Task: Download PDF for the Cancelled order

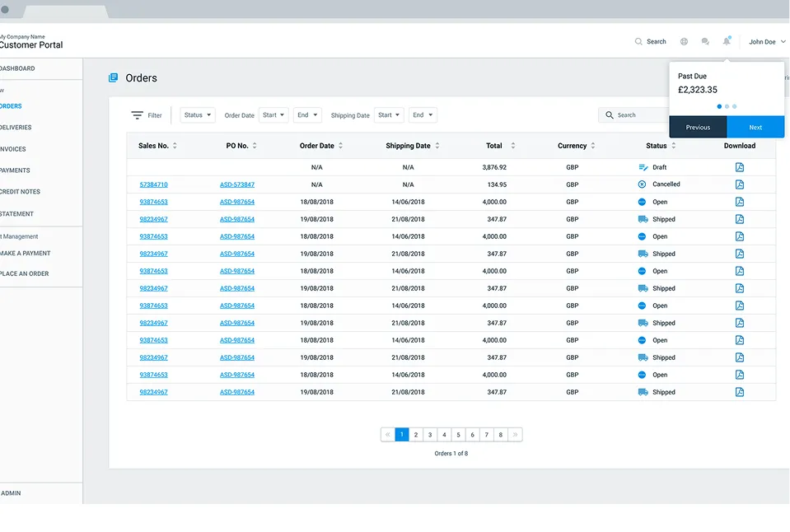Action: click(740, 184)
